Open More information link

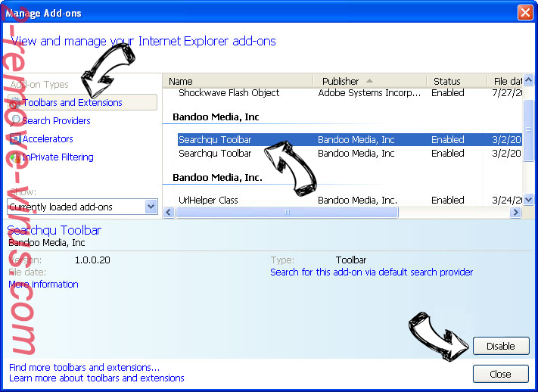tap(43, 285)
